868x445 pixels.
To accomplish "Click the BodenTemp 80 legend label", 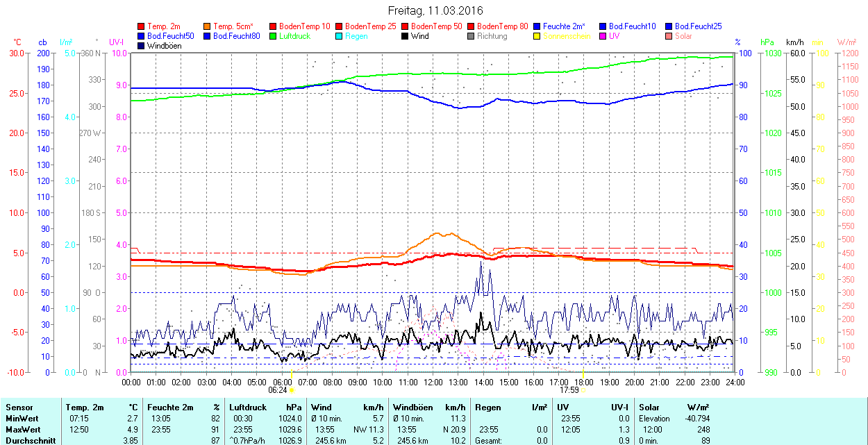I will click(503, 26).
